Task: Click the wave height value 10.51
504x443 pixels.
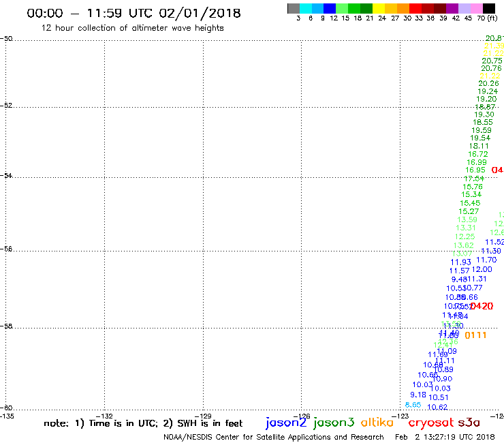Action: coord(439,397)
